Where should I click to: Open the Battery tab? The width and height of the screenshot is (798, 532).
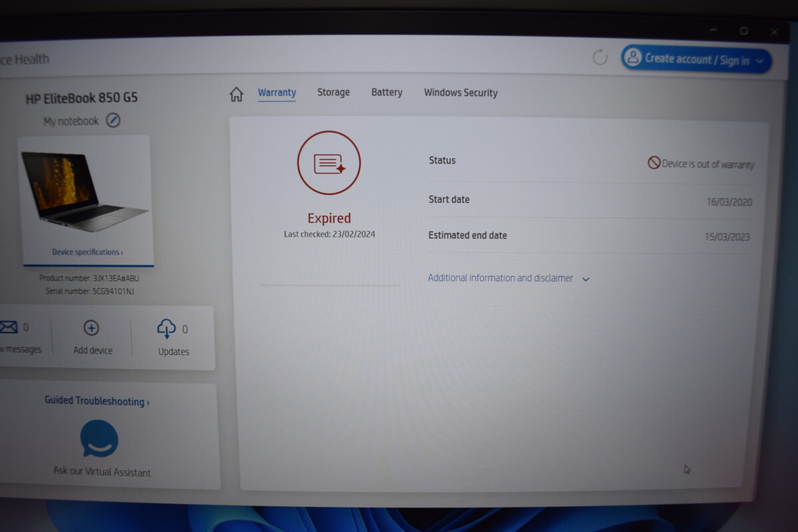click(386, 92)
